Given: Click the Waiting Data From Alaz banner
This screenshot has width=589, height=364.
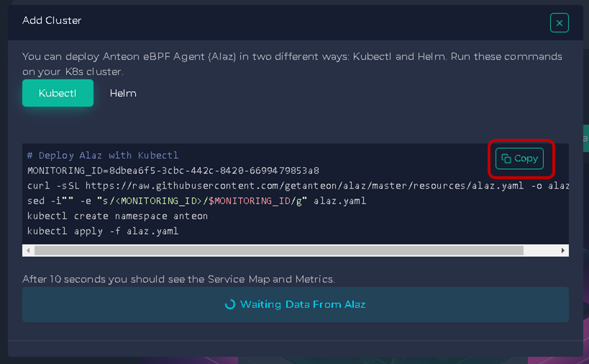Looking at the screenshot, I should click(296, 304).
